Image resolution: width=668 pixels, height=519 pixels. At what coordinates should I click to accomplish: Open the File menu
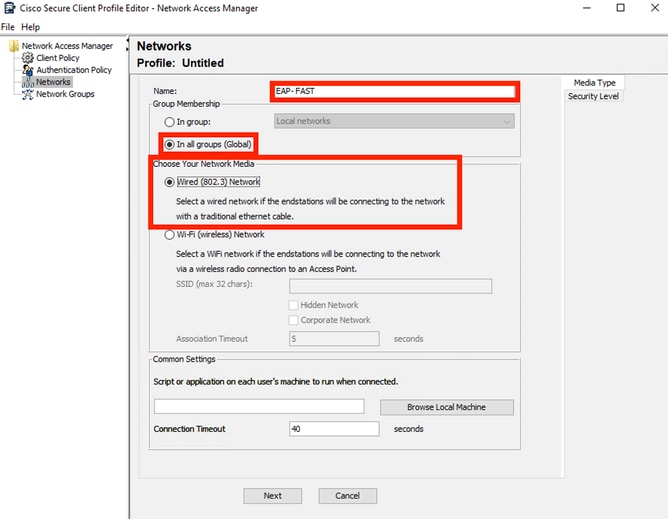(8, 27)
